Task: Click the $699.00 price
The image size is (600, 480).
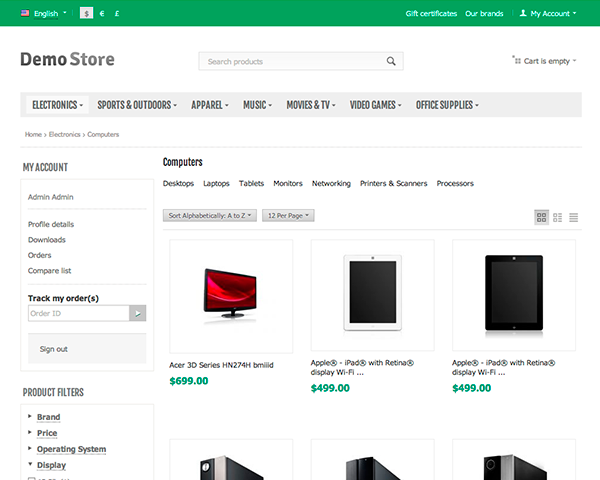Action: [x=189, y=381]
